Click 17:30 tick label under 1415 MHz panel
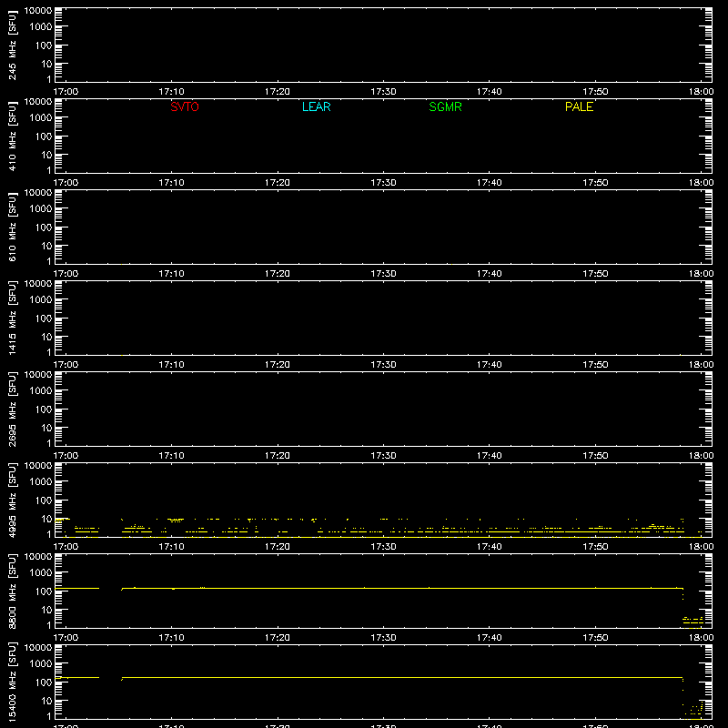Screen dimensions: 728x728 point(383,365)
